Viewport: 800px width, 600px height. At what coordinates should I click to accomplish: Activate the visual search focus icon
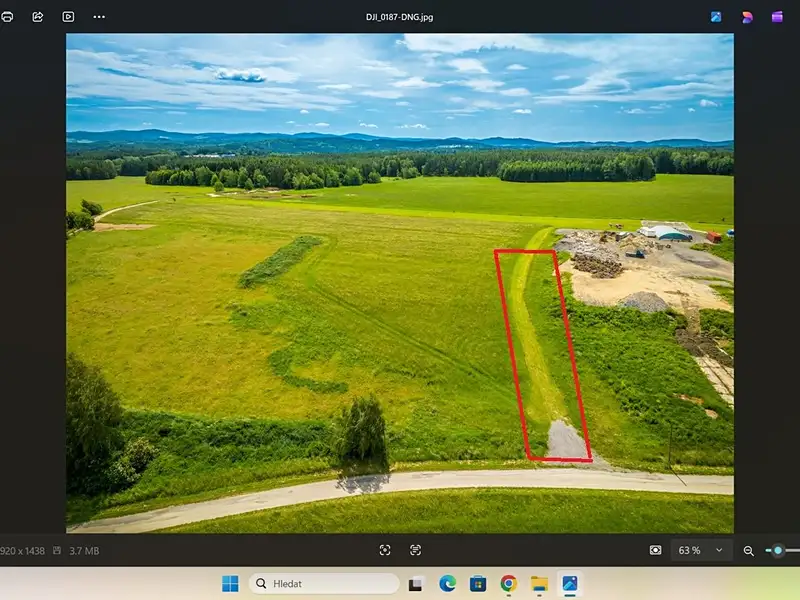click(x=385, y=550)
